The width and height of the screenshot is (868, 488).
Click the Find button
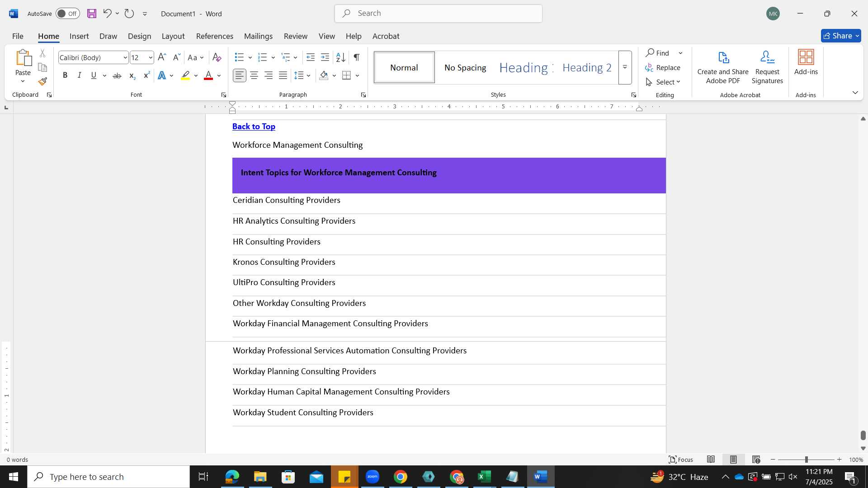point(657,53)
